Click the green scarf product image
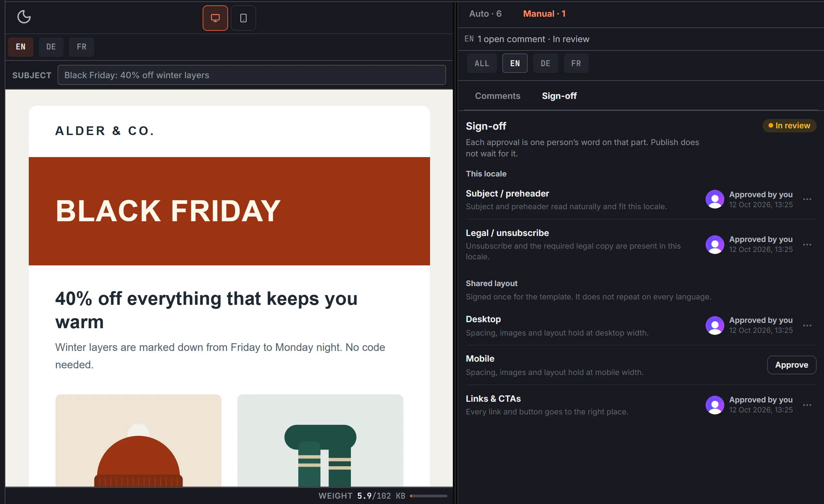 (x=320, y=440)
